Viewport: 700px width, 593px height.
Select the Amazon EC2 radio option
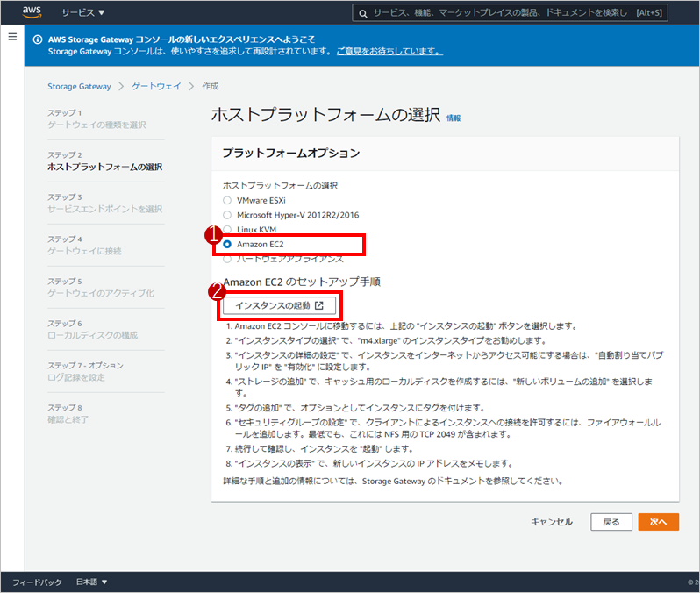click(x=227, y=244)
